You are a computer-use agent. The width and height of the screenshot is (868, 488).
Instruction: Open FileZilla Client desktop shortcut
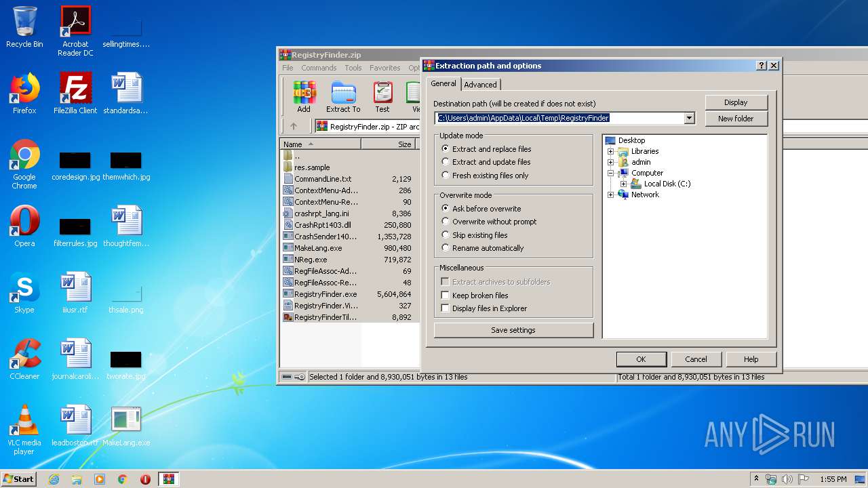tap(75, 94)
